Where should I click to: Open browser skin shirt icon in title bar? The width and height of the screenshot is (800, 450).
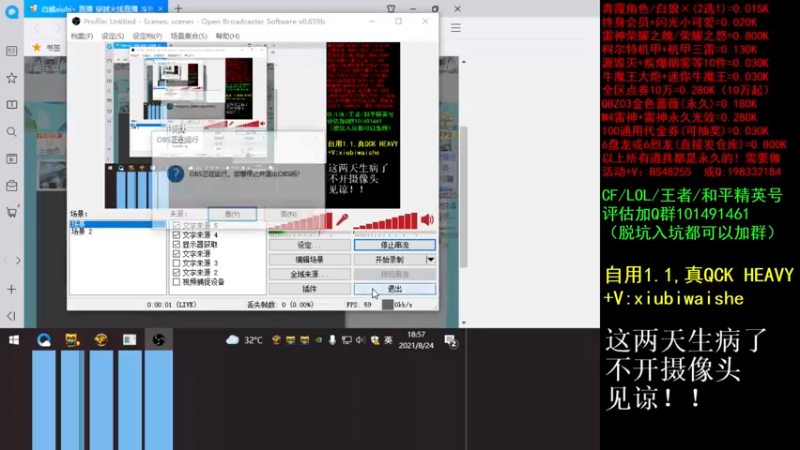click(x=391, y=9)
